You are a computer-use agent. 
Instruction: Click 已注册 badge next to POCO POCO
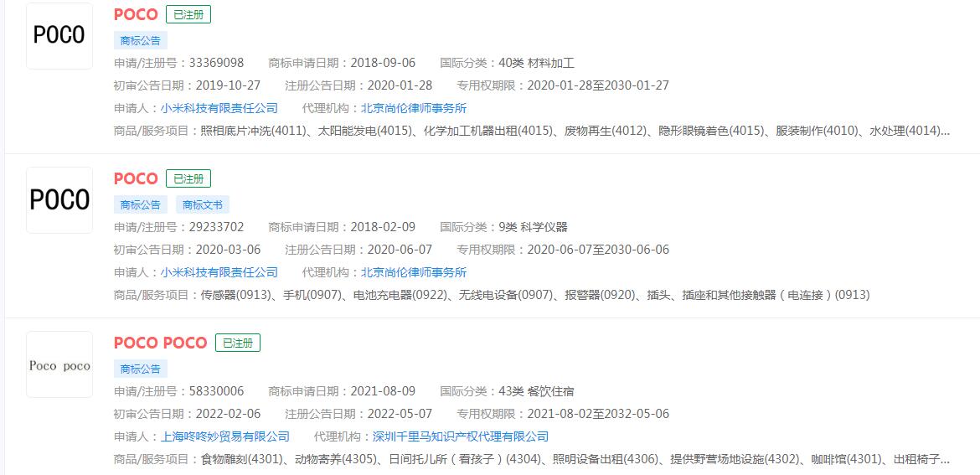pos(238,343)
